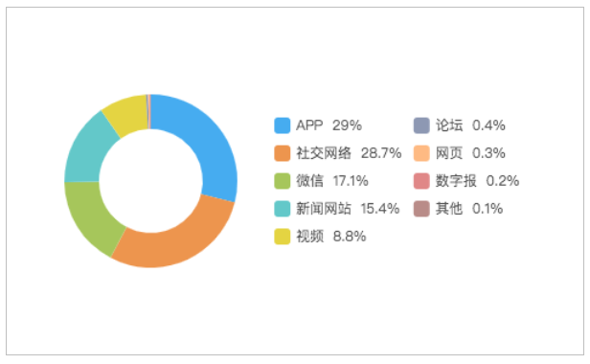Click the green 微信 legend swatch
This screenshot has height=364, width=590.
coord(283,181)
